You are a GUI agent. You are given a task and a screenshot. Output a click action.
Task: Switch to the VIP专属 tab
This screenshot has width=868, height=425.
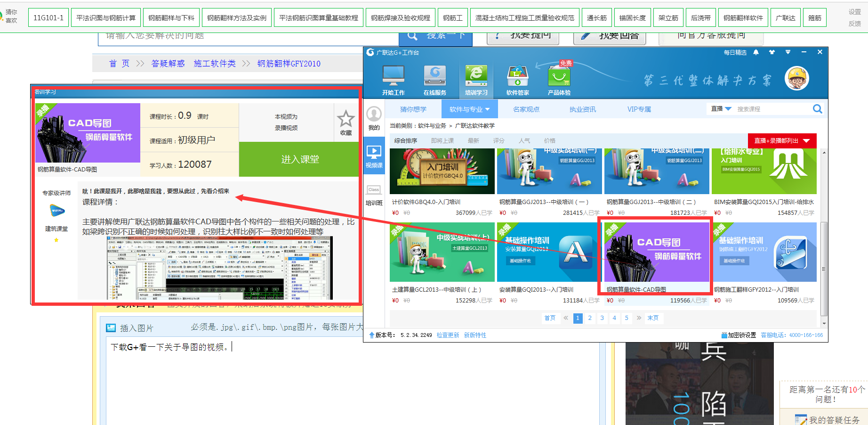click(x=639, y=109)
